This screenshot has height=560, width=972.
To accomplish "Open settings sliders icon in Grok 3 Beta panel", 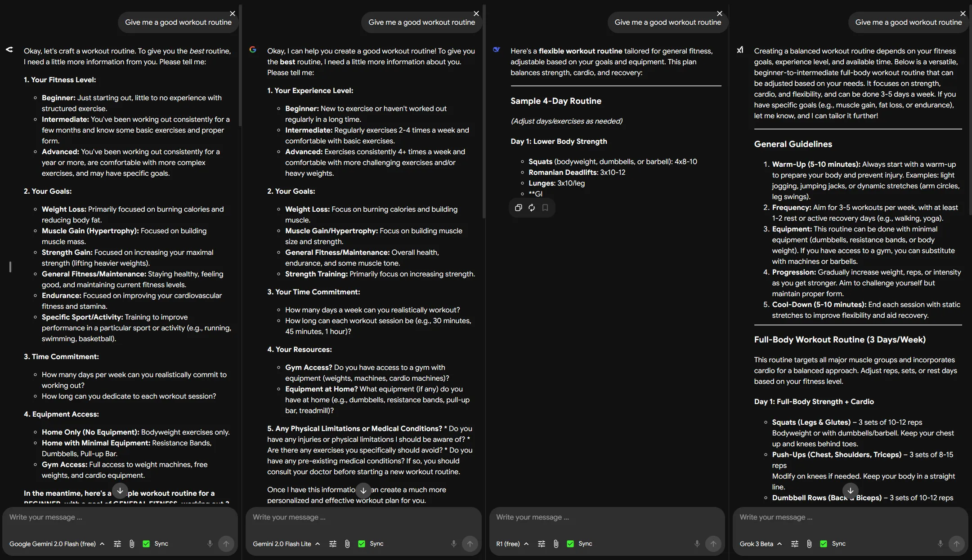I will (795, 544).
